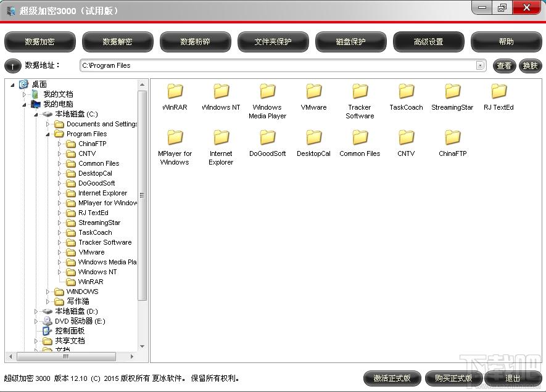This screenshot has width=546, height=392.
Task: Select the 本地磁盘 (D:) drive icon
Action: (47, 311)
